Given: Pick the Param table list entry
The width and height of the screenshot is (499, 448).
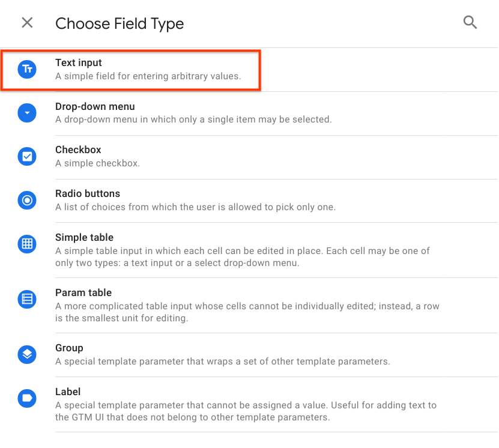Looking at the screenshot, I should point(180,304).
